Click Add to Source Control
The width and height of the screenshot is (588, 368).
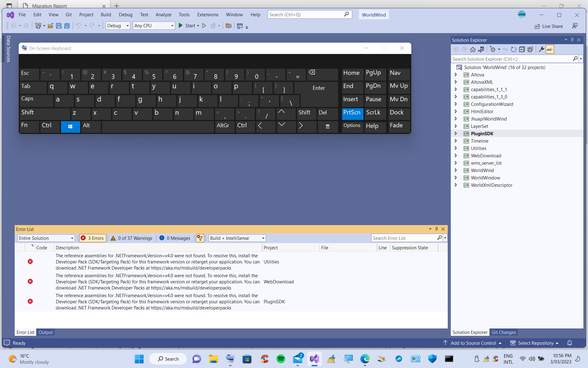473,343
